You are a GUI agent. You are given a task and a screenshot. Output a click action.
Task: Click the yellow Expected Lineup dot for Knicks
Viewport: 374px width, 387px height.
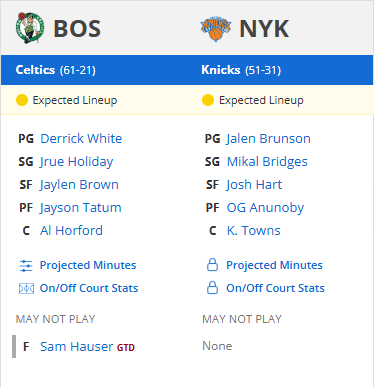208,100
